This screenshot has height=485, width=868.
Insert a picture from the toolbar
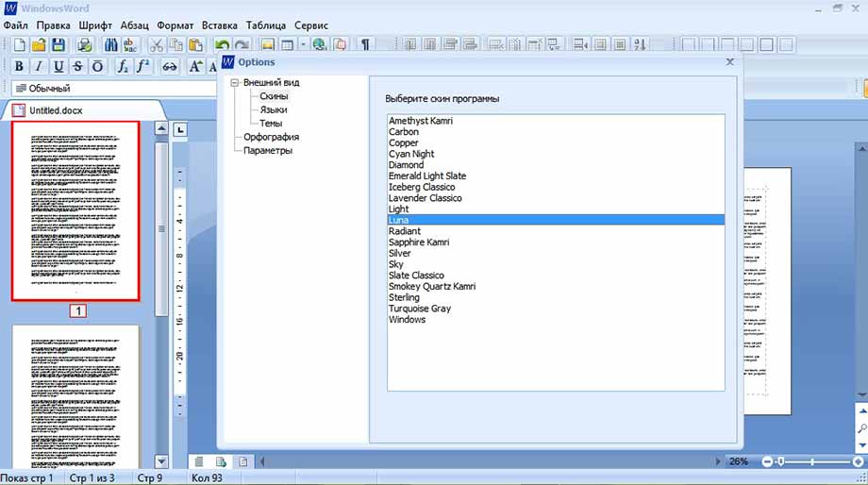[x=268, y=45]
